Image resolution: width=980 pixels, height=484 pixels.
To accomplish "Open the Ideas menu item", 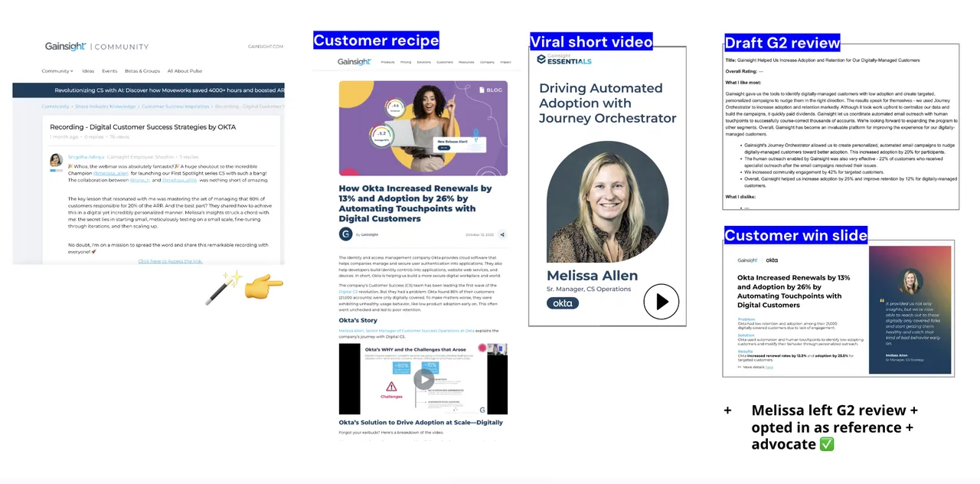I will [88, 71].
